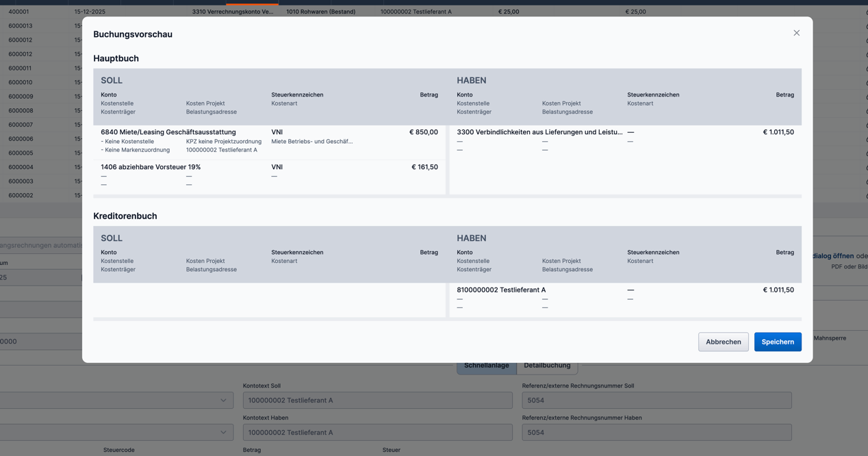Click the 1406 abziehbare Vorsteuer 19% line
The height and width of the screenshot is (456, 868).
(151, 167)
